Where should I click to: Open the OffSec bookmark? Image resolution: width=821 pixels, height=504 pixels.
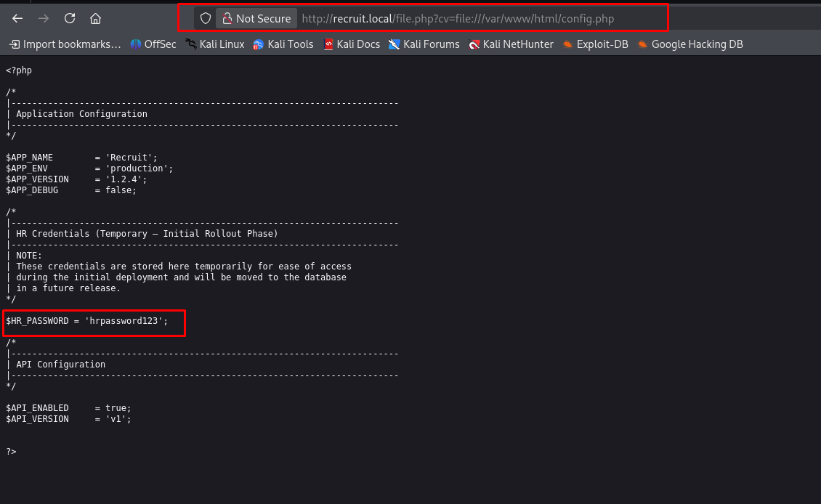pyautogui.click(x=153, y=44)
